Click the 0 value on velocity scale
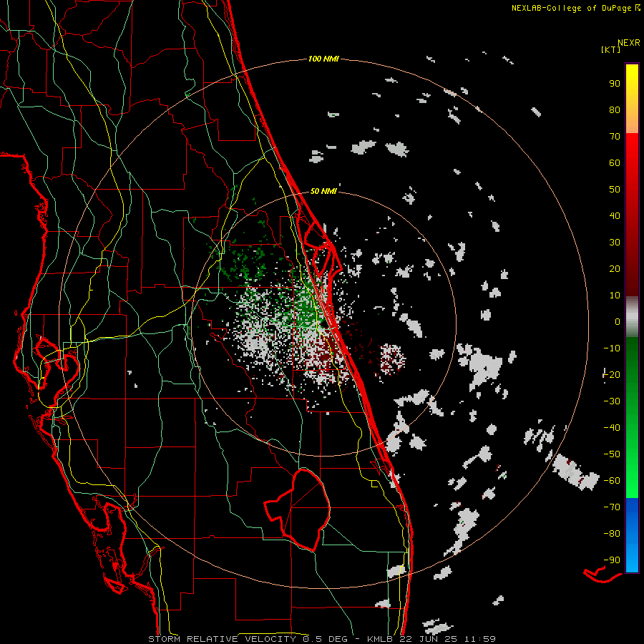Image resolution: width=644 pixels, height=644 pixels. pyautogui.click(x=618, y=321)
